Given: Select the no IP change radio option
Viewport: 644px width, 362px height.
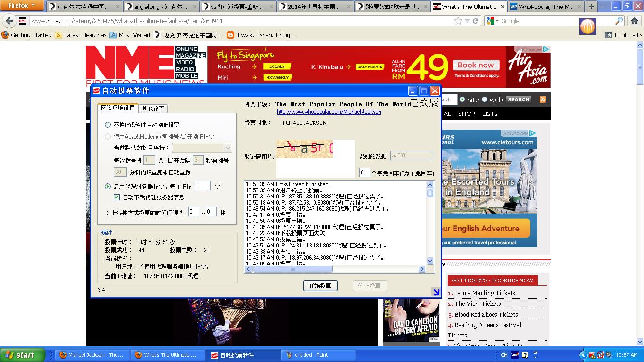Looking at the screenshot, I should (108, 125).
